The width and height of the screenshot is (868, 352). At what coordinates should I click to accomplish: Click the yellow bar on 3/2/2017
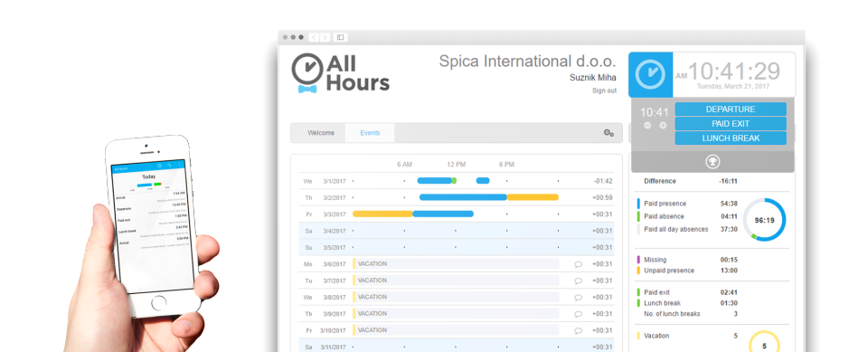point(533,197)
